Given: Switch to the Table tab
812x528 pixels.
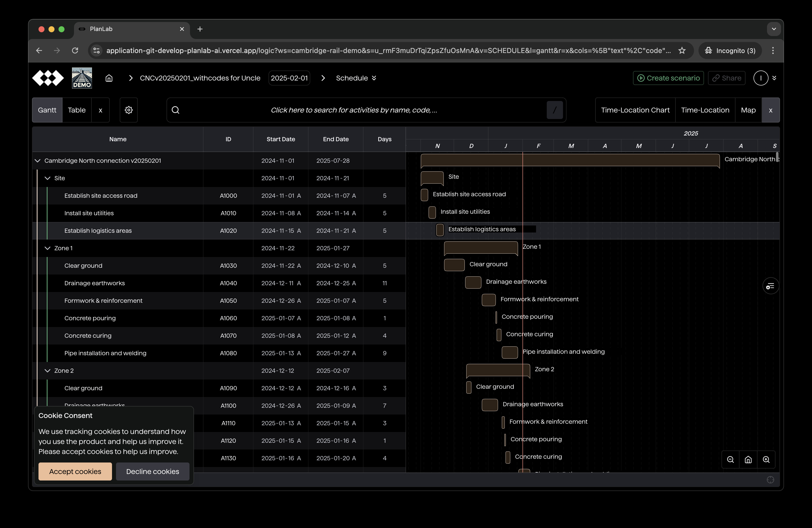Looking at the screenshot, I should (x=77, y=110).
